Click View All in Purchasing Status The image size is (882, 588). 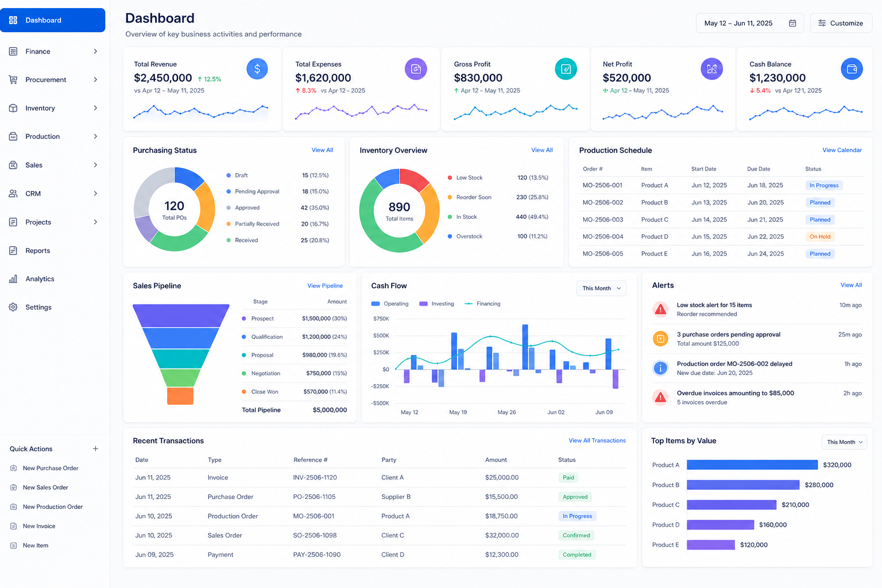pyautogui.click(x=322, y=150)
